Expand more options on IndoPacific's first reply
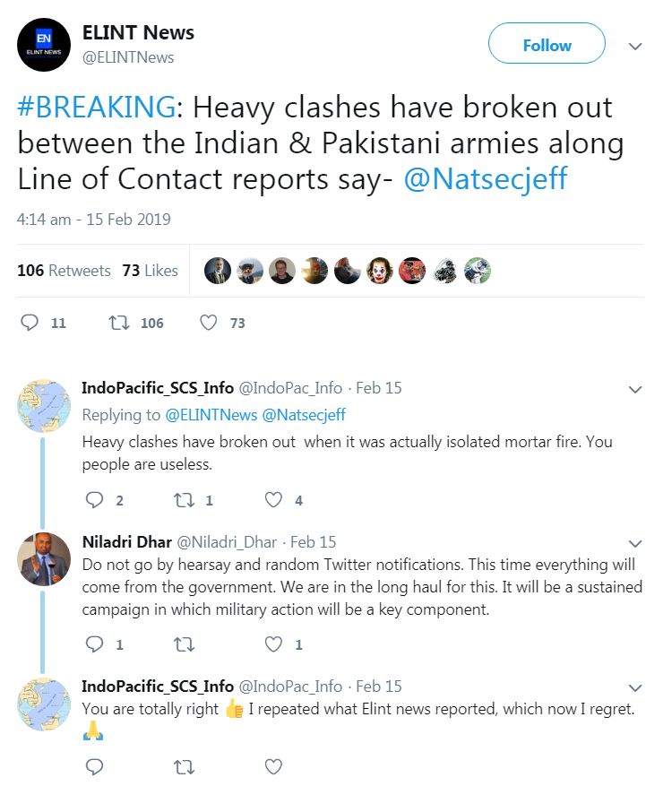The width and height of the screenshot is (672, 786). click(x=634, y=390)
